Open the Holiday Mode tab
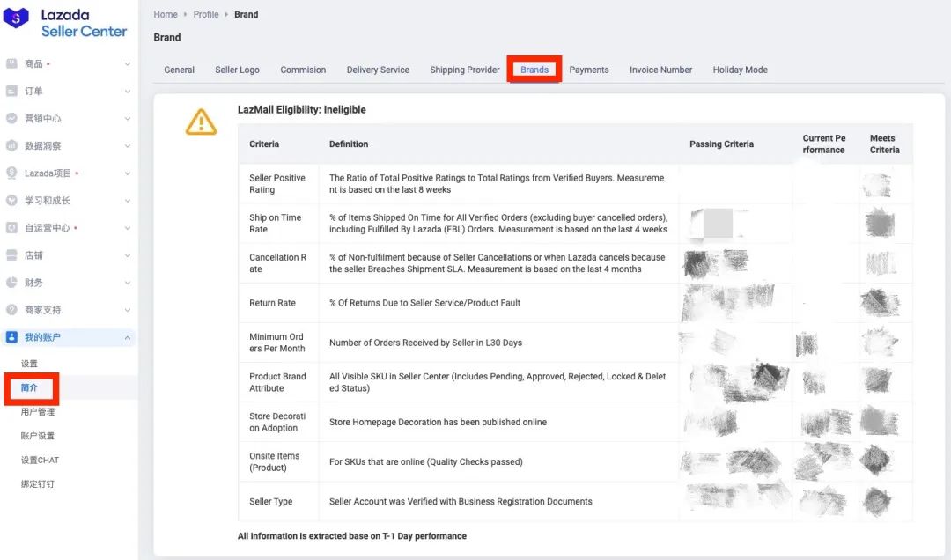This screenshot has height=560, width=951. point(740,70)
